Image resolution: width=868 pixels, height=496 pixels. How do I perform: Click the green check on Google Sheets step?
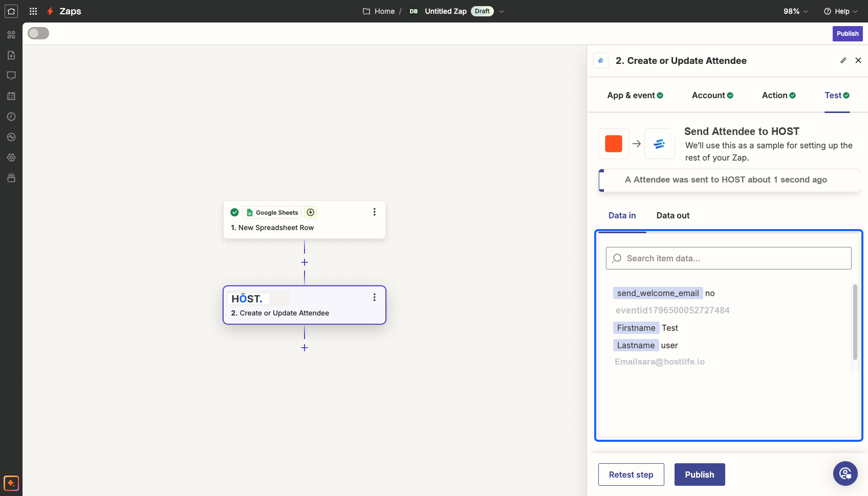point(234,212)
